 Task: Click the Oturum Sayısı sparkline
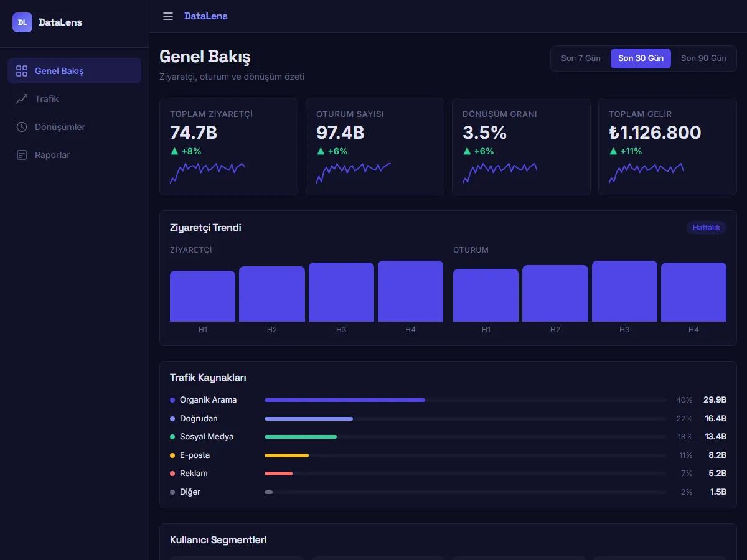click(x=354, y=173)
